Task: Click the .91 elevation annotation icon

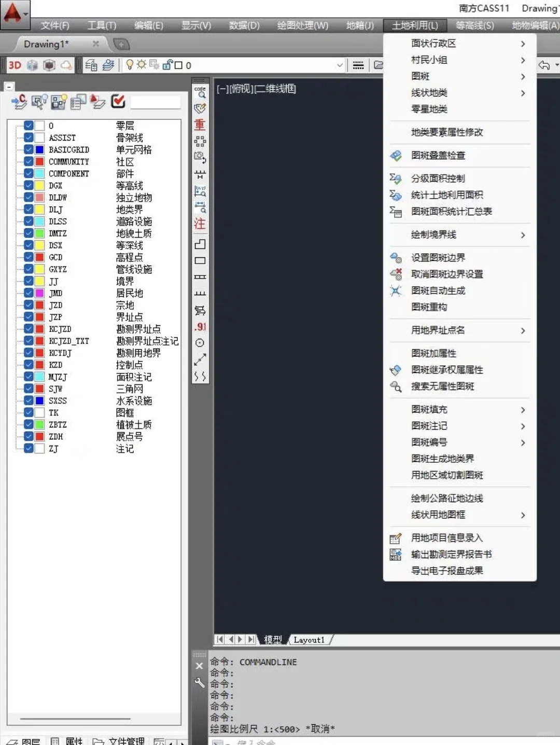Action: click(200, 326)
